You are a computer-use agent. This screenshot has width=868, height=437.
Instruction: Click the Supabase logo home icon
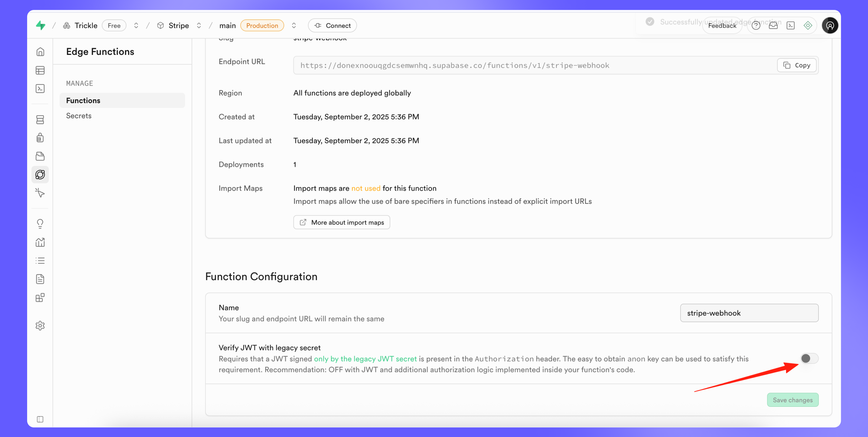tap(41, 25)
